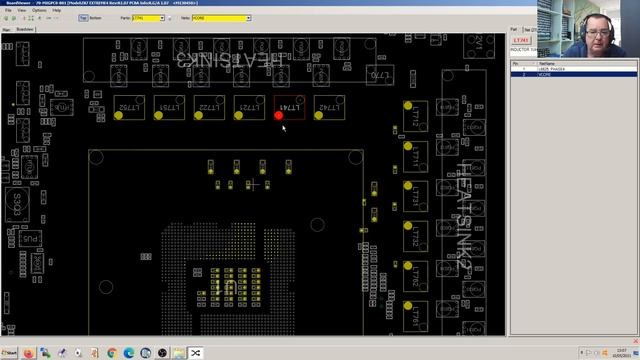640x360 pixels.
Task: Select the Bottom board side button
Action: (95, 18)
